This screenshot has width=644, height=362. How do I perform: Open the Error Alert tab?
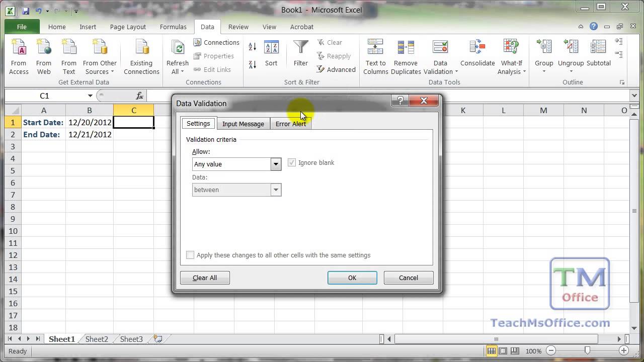291,124
